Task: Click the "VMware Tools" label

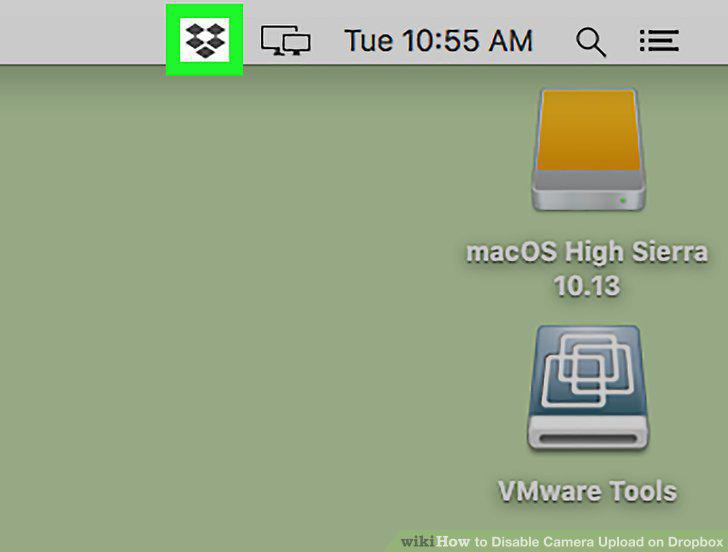Action: pyautogui.click(x=587, y=491)
